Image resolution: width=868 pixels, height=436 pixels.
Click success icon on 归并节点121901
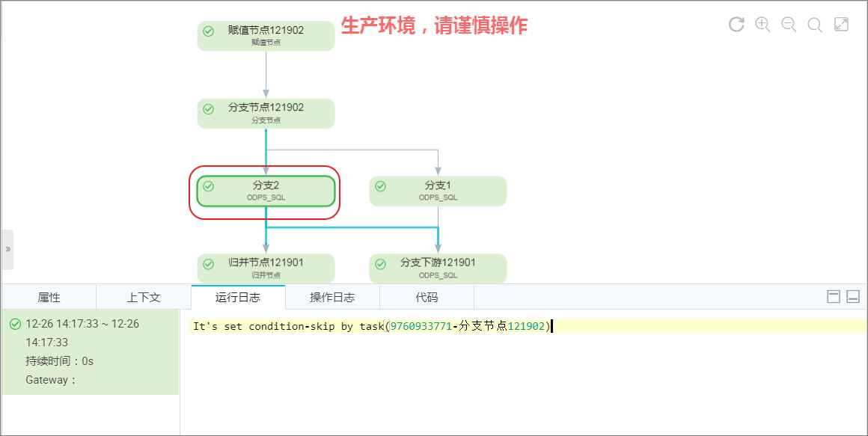pos(208,264)
